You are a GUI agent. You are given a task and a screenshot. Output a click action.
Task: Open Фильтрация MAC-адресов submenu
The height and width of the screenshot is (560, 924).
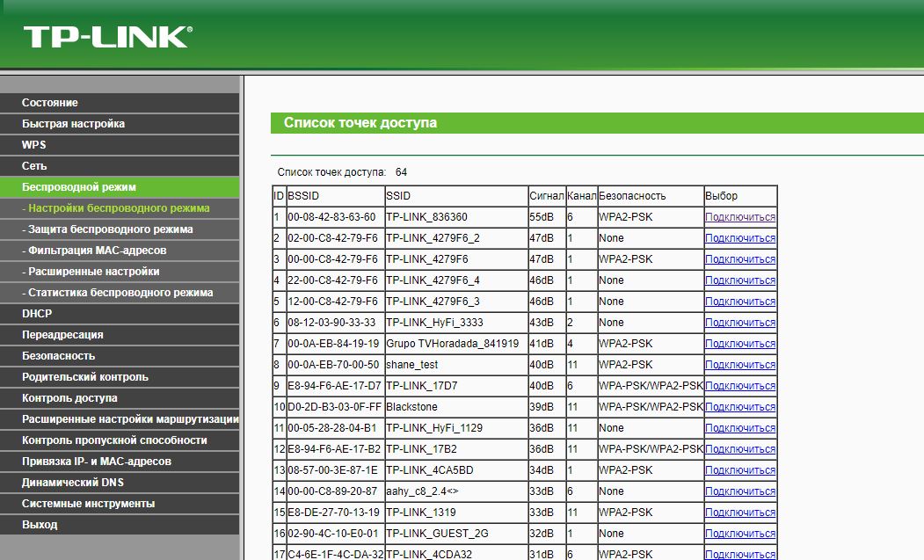click(120, 251)
